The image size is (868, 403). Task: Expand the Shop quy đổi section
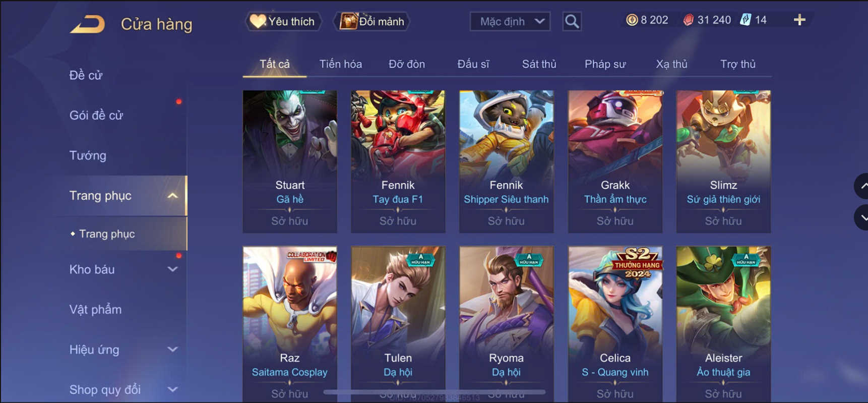tap(172, 389)
